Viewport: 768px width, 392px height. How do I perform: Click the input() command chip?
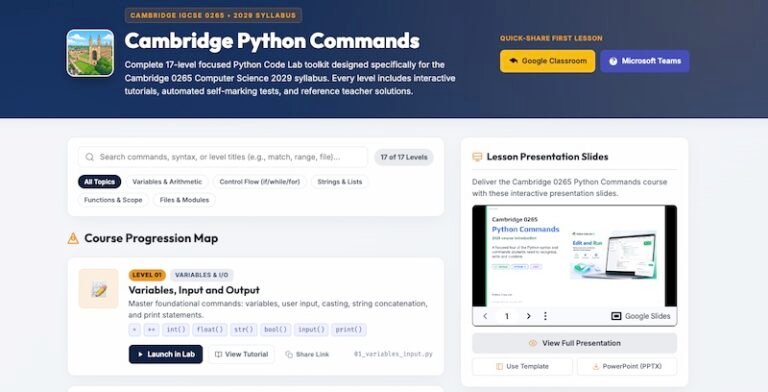pos(312,330)
